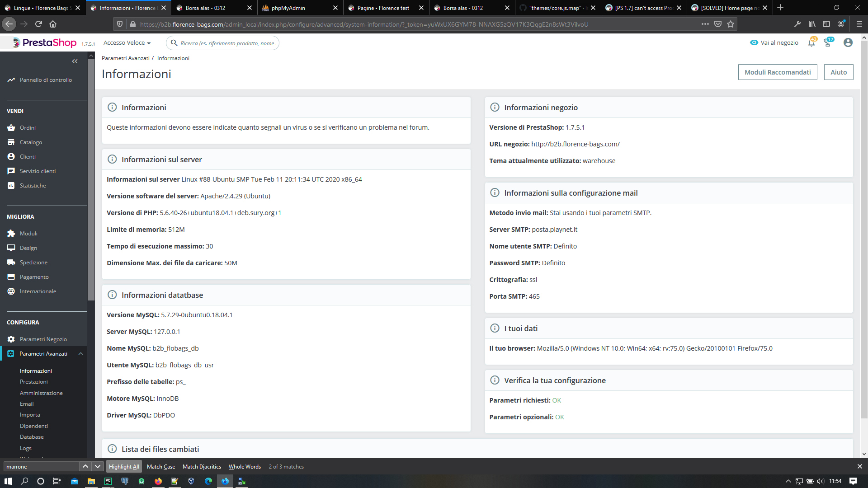Screen dimensions: 868x488
Task: Enable Whole Words search option
Action: point(245,467)
